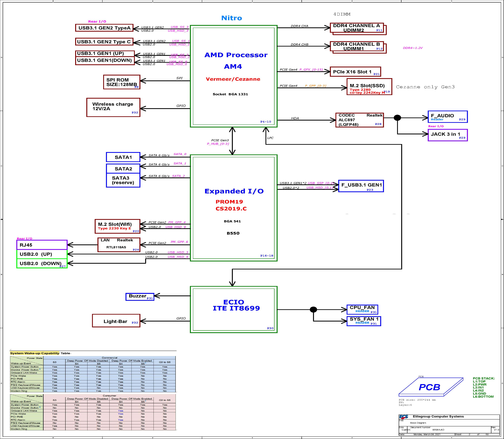Click the "Socket BGA 1331" text
504x439 pixels.
tap(230, 94)
